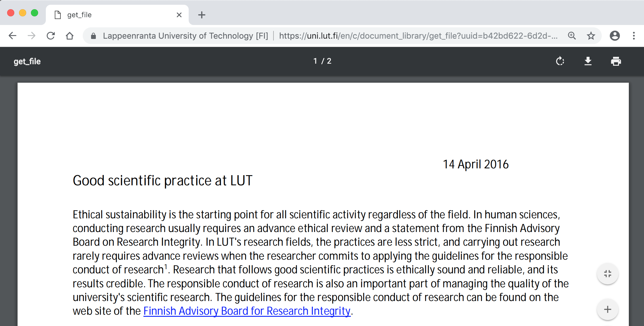644x326 pixels.
Task: Click the page number indicator 1
Action: click(x=315, y=61)
